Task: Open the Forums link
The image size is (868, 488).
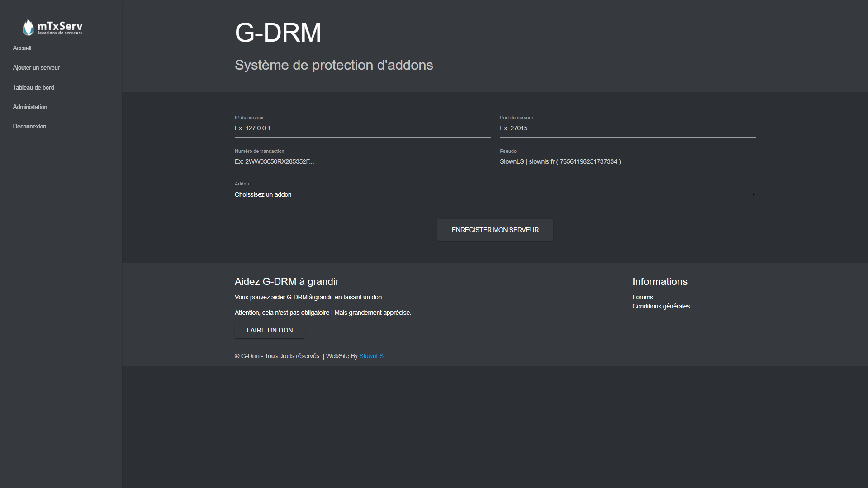Action: click(642, 297)
